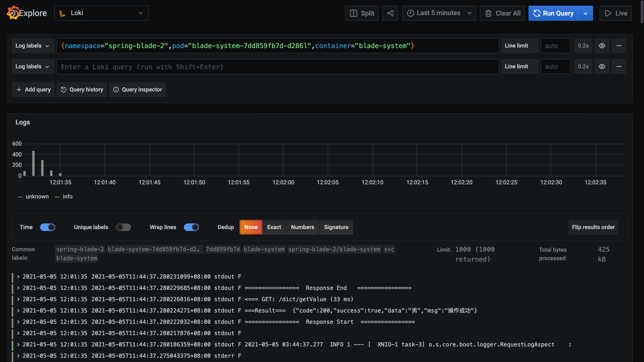The width and height of the screenshot is (644, 362).
Task: Click first query Line limit auto field
Action: [x=556, y=46]
